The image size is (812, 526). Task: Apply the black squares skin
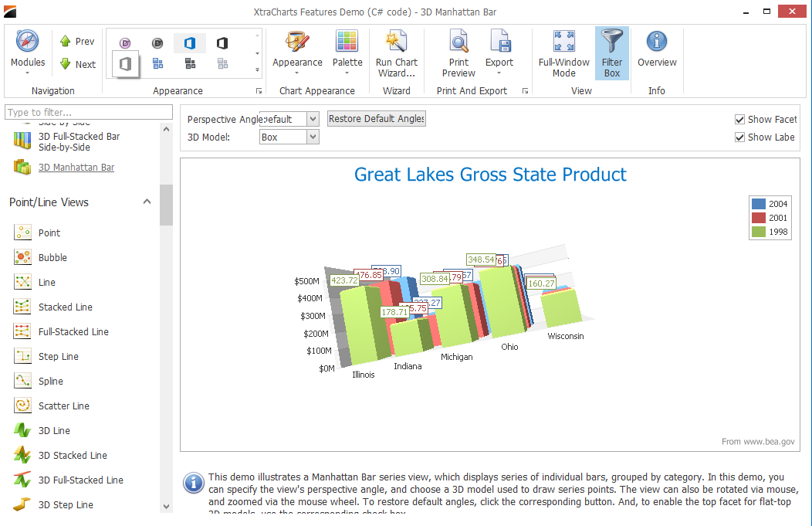tap(190, 64)
